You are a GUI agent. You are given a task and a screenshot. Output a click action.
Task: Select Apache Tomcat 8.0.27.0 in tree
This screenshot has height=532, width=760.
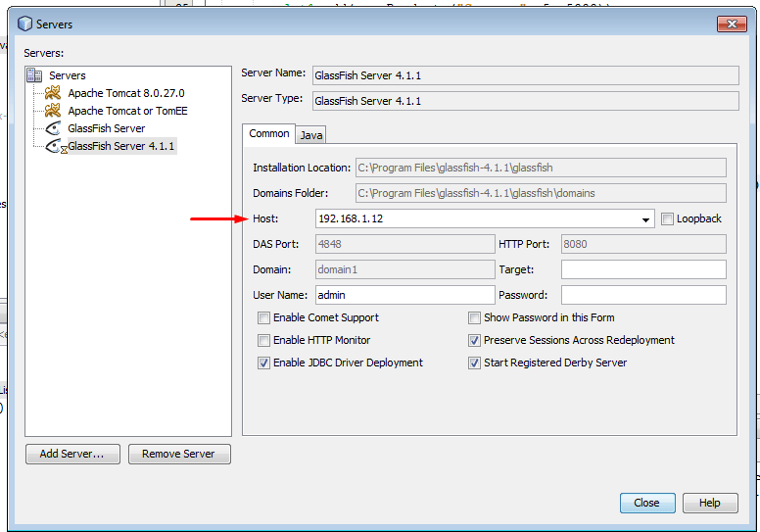126,93
